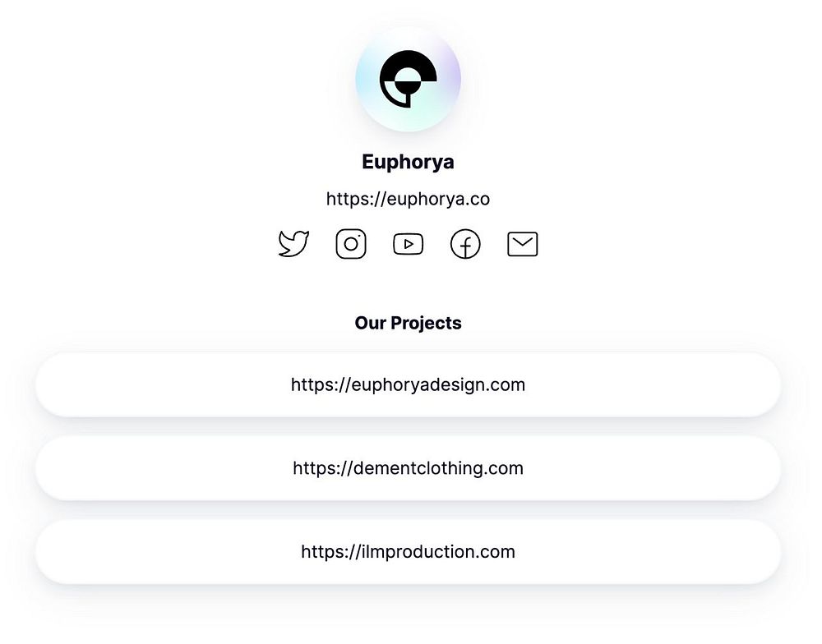Open the Twitter bird icon

pos(293,244)
